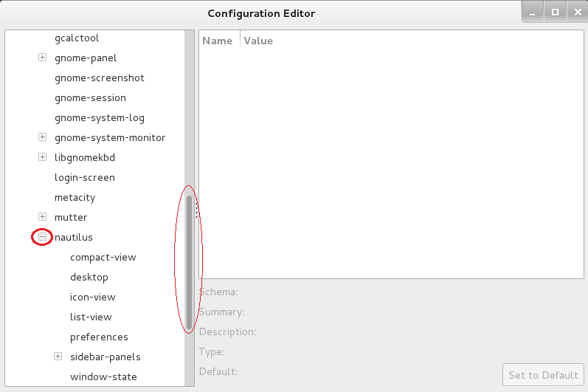Click the Name column header
Image resolution: width=588 pixels, height=392 pixels.
[217, 41]
